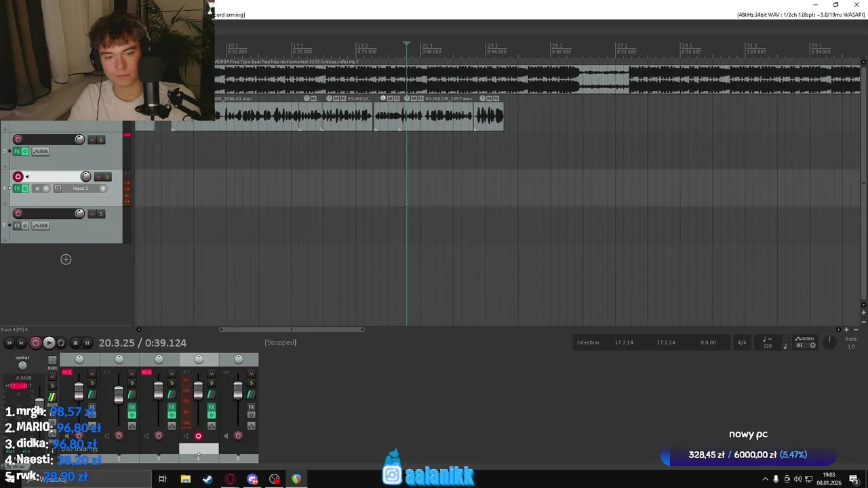The image size is (868, 488).
Task: Click the transport Pause button
Action: 87,343
